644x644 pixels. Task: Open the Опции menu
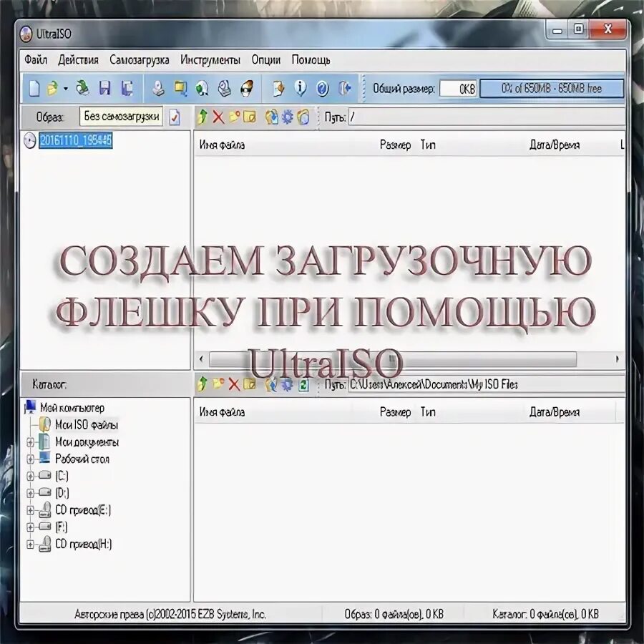click(x=266, y=60)
